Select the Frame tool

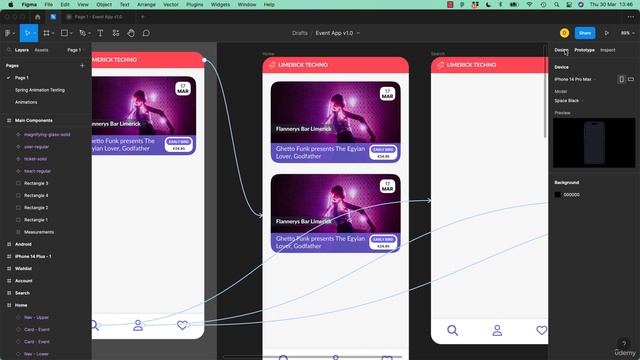(x=47, y=33)
